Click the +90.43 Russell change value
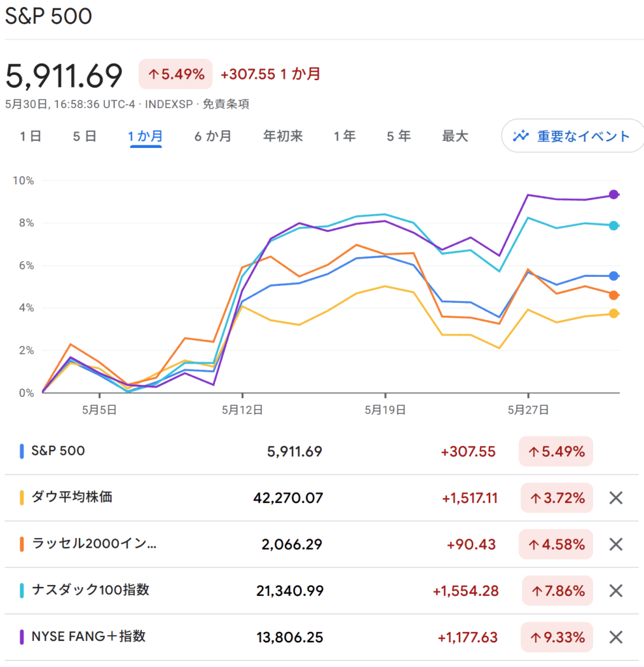Image resolution: width=644 pixels, height=667 pixels. coord(471,544)
